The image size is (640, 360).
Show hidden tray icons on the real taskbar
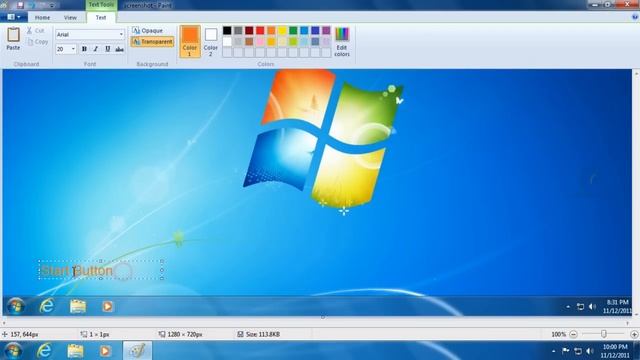[x=553, y=351]
